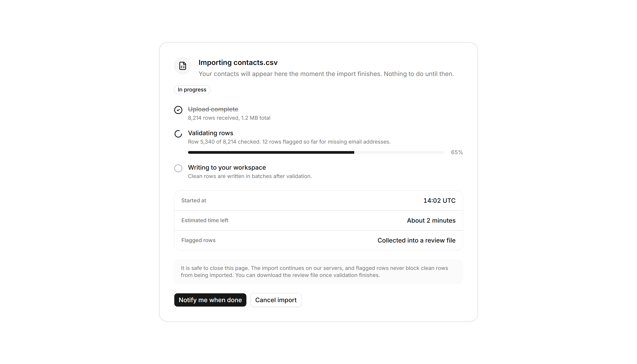Click the CSV file document icon
637x364 pixels.
pyautogui.click(x=183, y=66)
